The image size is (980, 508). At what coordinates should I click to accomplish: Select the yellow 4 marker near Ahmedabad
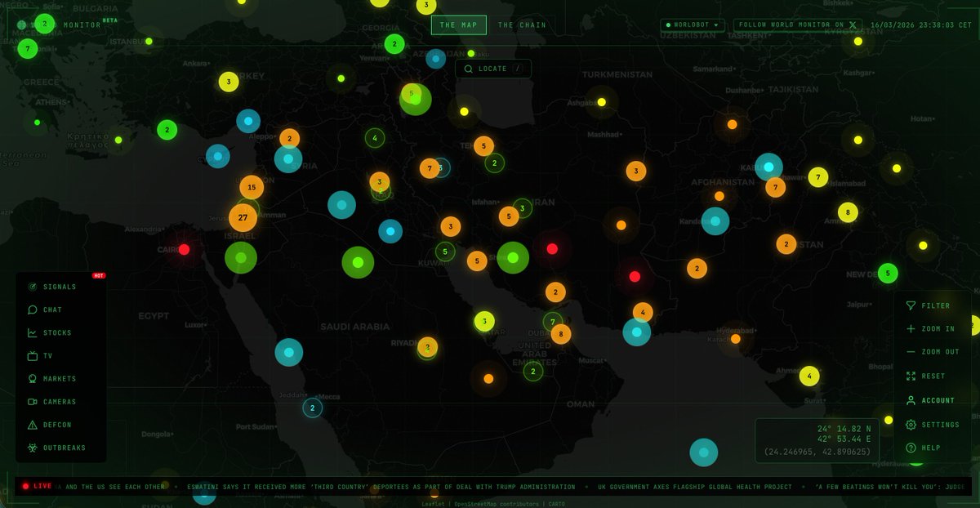[x=809, y=376]
